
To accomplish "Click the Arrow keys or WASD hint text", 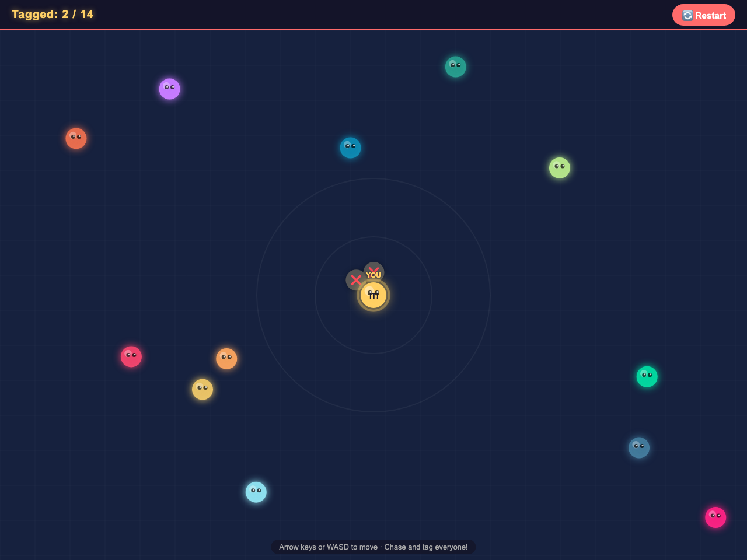I will tap(373, 547).
